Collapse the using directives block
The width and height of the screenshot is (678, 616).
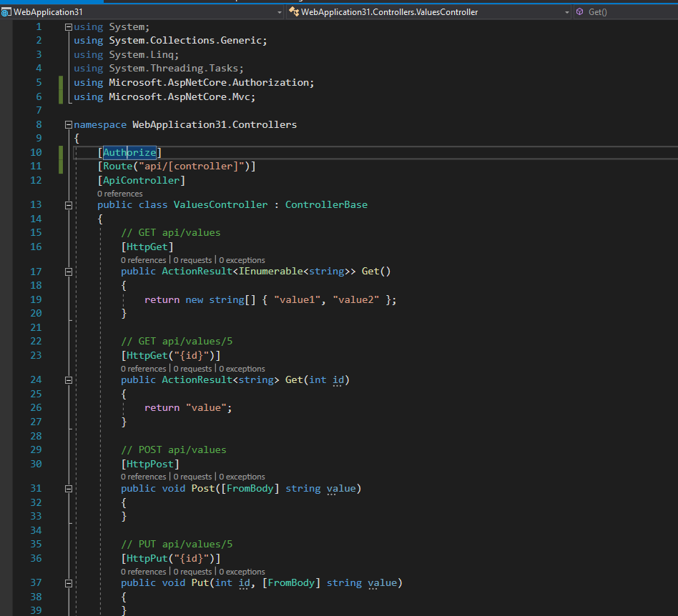[69, 27]
